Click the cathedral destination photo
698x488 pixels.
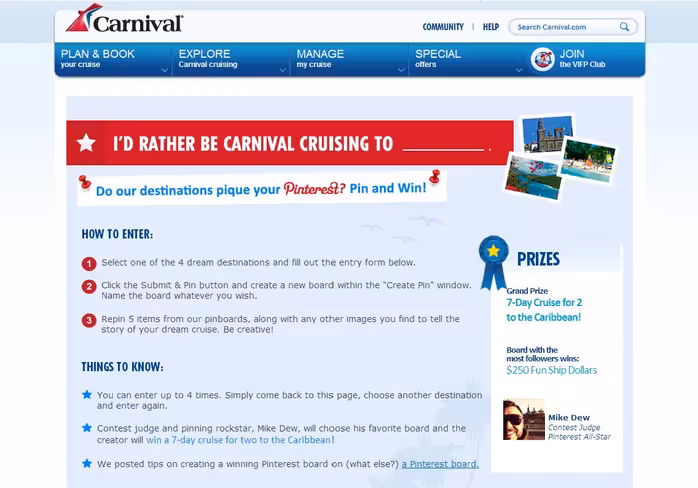[548, 134]
